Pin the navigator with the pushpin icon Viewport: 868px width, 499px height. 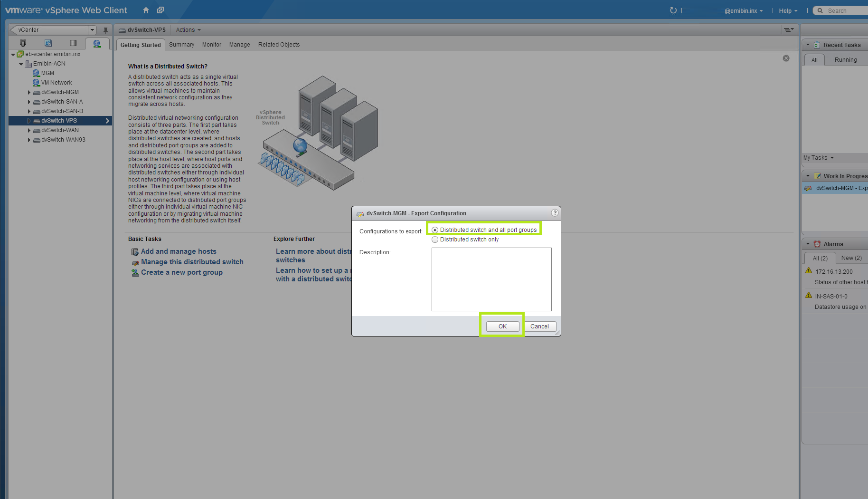tap(105, 30)
